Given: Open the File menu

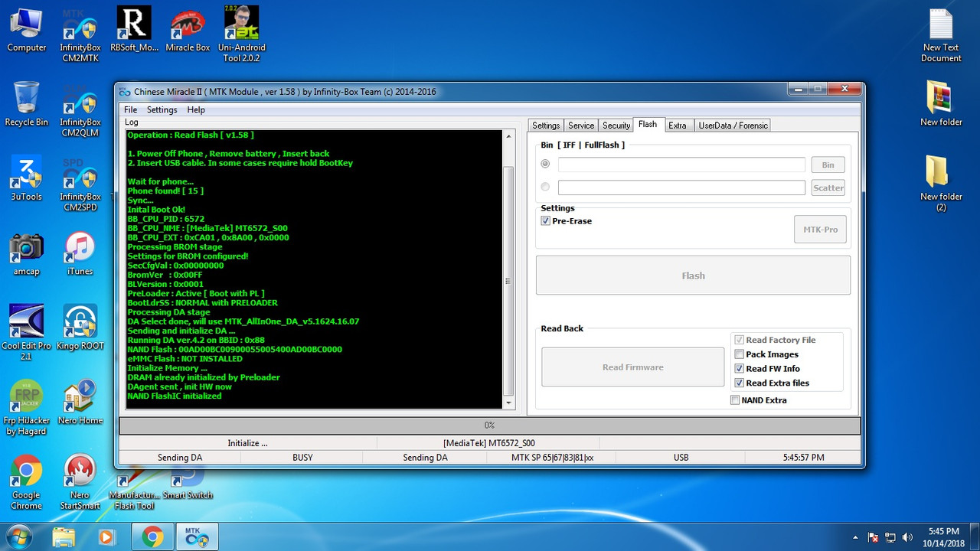Looking at the screenshot, I should tap(131, 110).
